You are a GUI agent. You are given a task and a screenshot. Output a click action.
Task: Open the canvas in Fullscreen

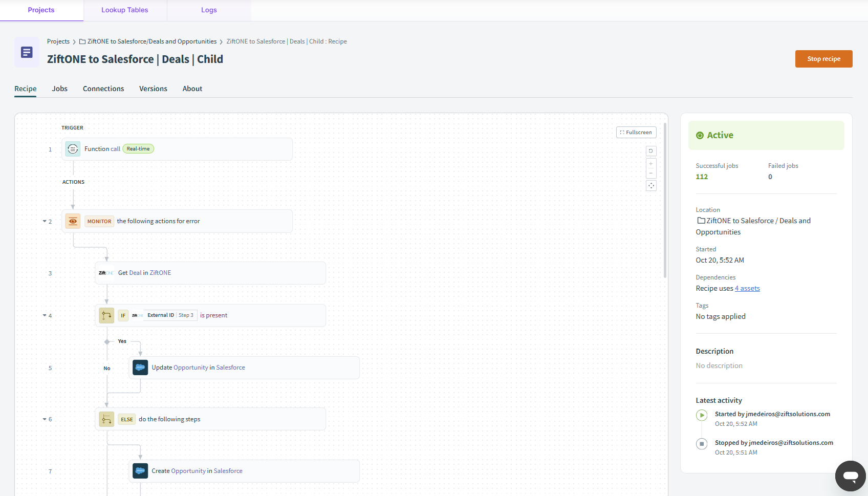(x=636, y=132)
